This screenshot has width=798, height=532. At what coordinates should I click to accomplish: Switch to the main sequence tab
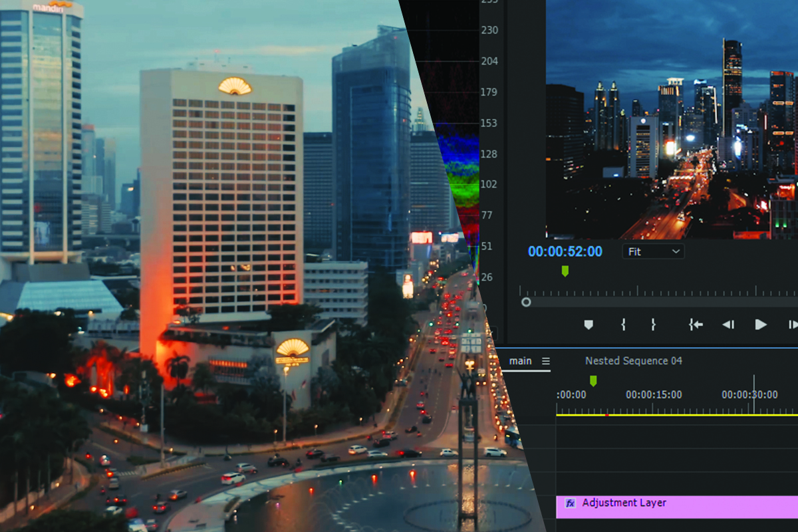tap(520, 361)
